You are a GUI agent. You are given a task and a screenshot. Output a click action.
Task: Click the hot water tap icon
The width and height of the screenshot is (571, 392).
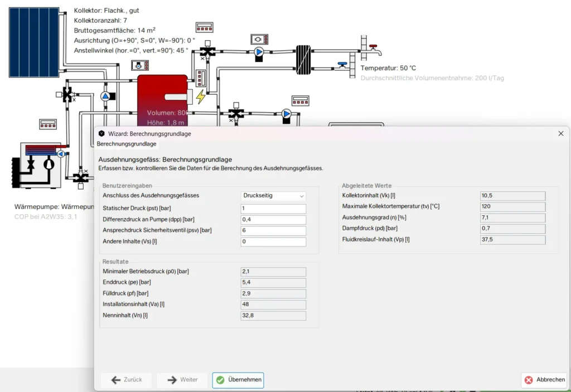(372, 49)
